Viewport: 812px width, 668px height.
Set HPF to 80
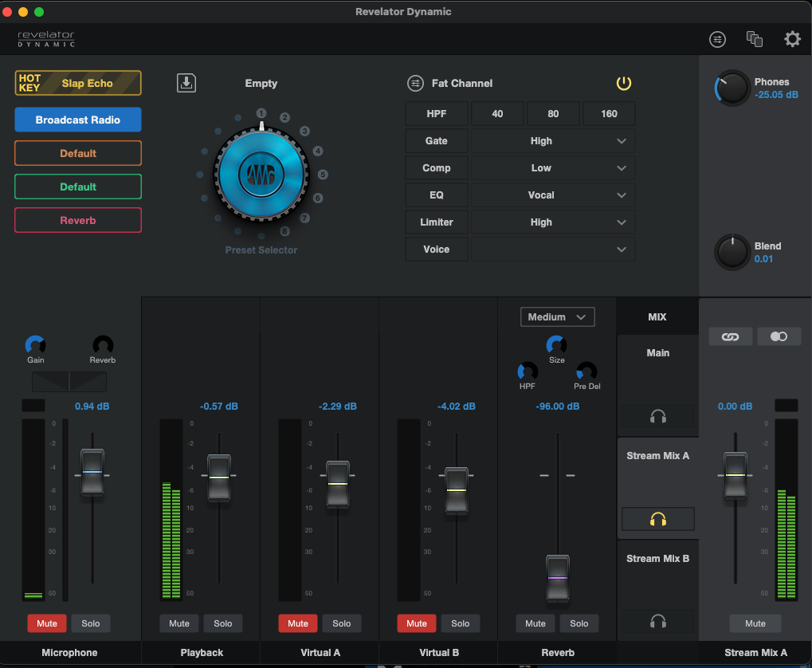tap(553, 114)
